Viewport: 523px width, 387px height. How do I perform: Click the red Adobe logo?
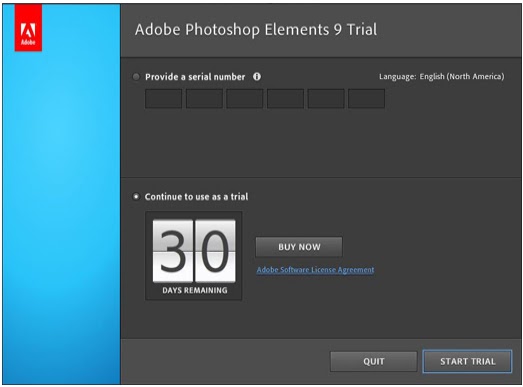click(28, 28)
